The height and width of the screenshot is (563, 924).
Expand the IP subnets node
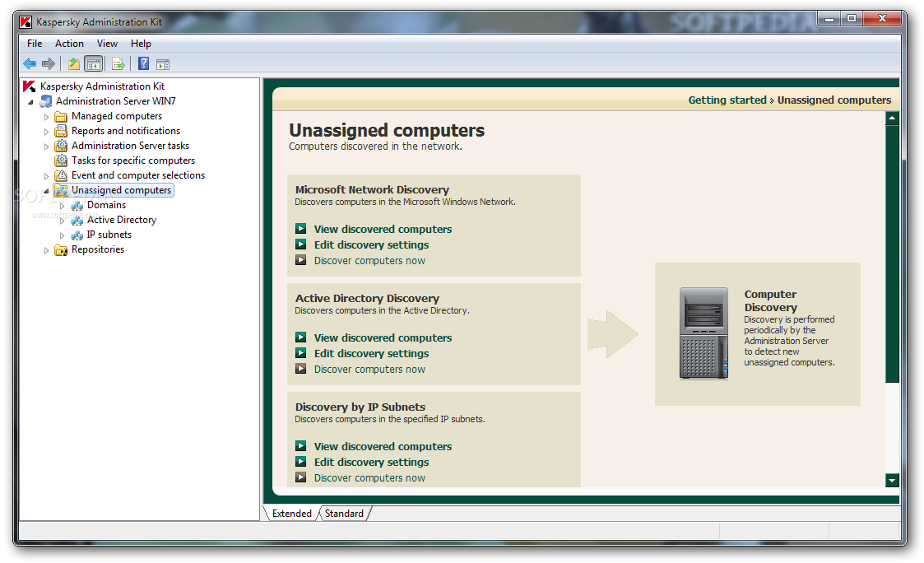pos(62,235)
